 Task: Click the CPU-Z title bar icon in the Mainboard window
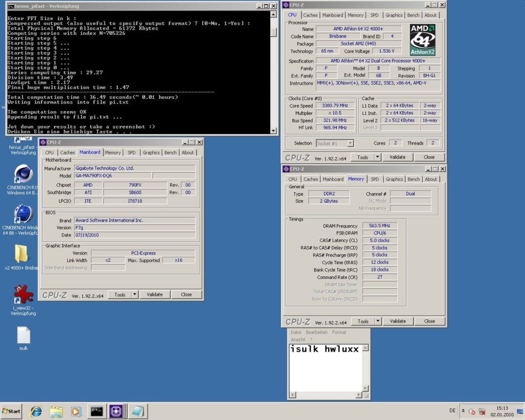[x=43, y=143]
